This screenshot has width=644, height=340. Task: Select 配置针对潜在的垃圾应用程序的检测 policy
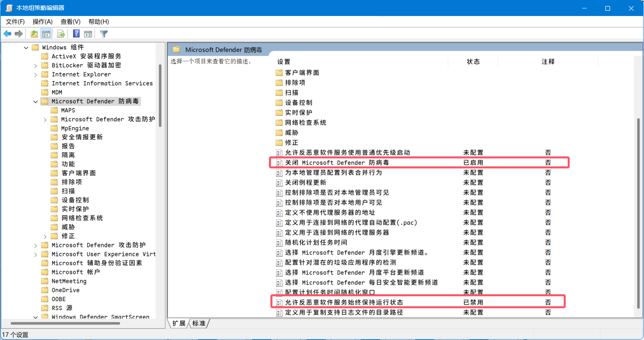coord(340,262)
